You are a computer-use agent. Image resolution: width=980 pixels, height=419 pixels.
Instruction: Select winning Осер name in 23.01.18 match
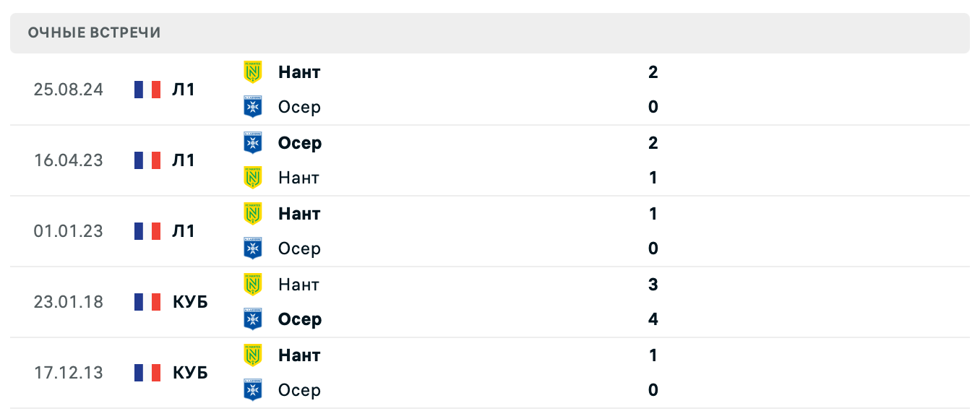300,319
